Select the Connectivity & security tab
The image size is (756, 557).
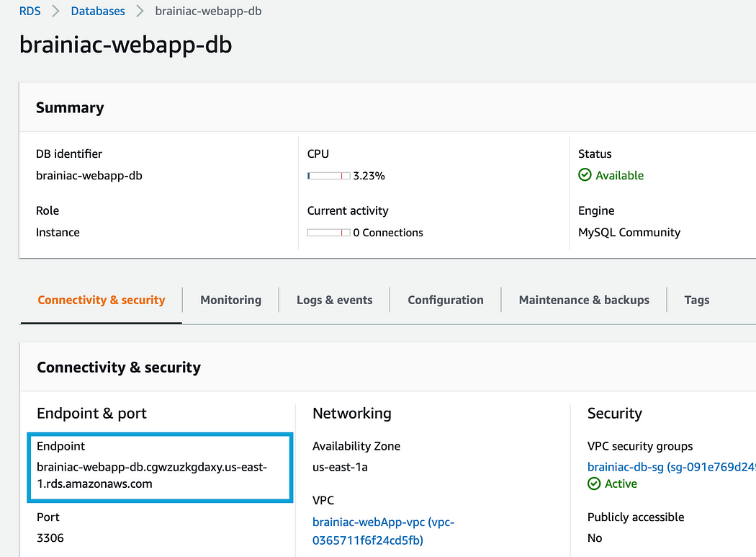tap(102, 300)
